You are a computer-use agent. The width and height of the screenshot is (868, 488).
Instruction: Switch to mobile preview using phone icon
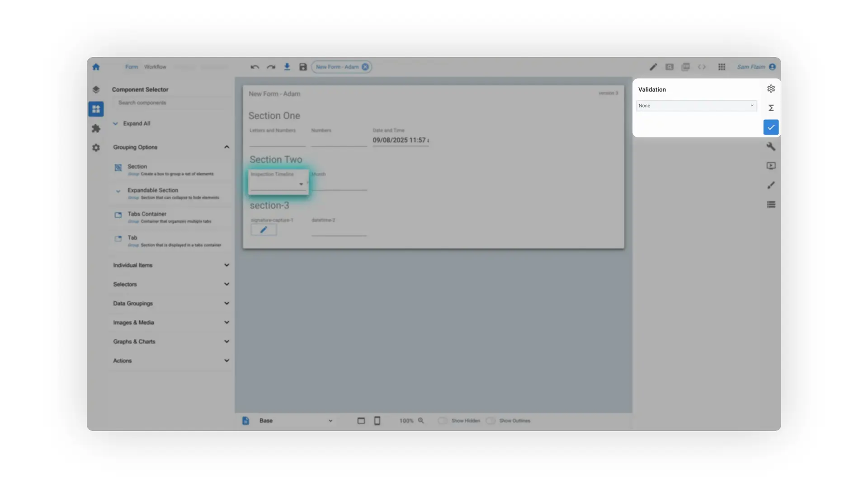(x=377, y=420)
